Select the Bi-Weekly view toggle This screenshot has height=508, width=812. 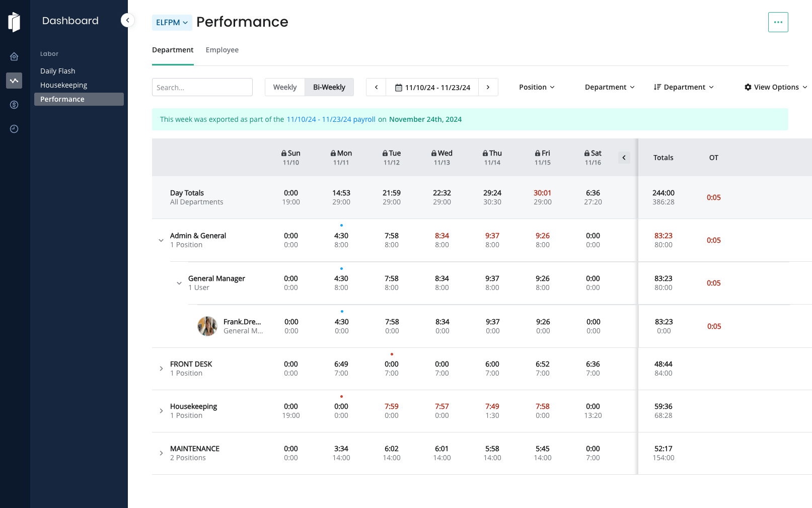329,87
